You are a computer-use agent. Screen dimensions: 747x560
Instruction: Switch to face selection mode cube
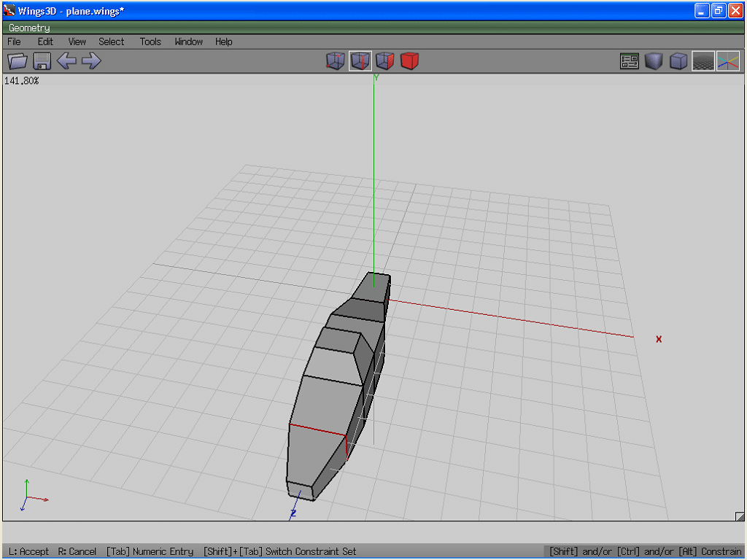[x=385, y=61]
